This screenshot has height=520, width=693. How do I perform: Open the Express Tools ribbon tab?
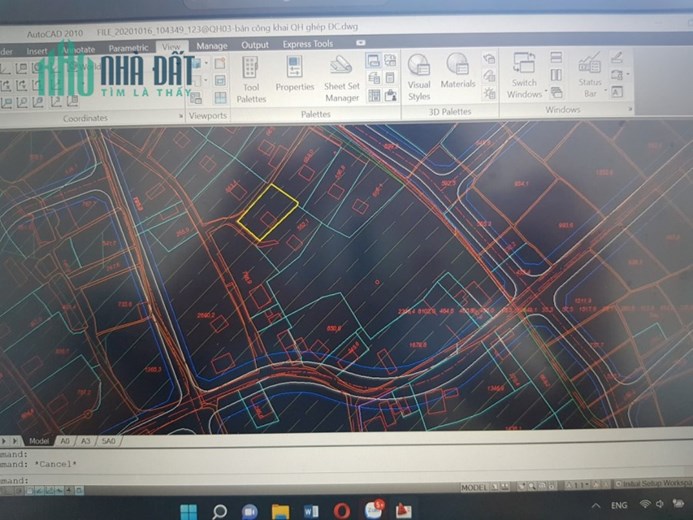[x=308, y=44]
